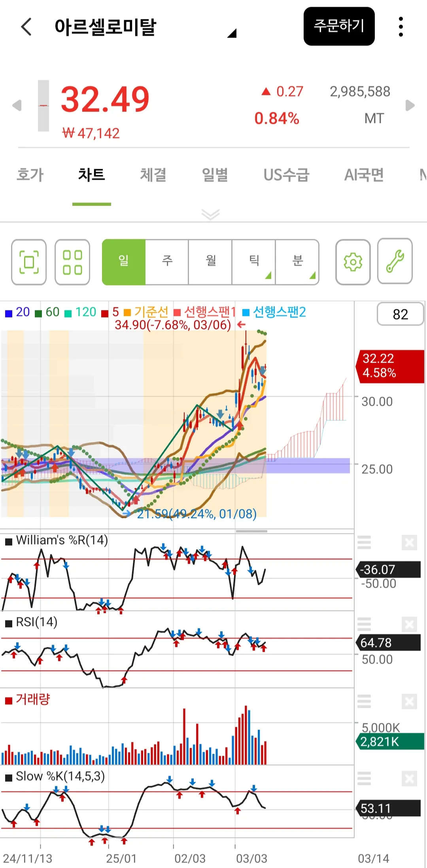Close the RSI(14) indicator panel
The height and width of the screenshot is (868, 427).
pyautogui.click(x=409, y=624)
